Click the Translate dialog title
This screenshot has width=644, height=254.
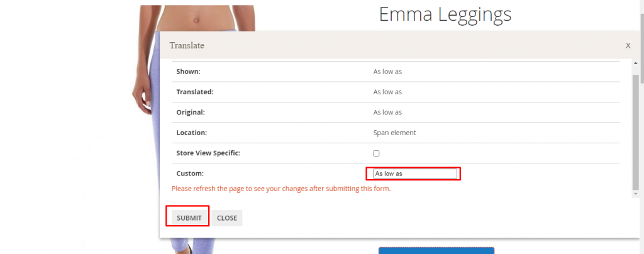pyautogui.click(x=187, y=45)
